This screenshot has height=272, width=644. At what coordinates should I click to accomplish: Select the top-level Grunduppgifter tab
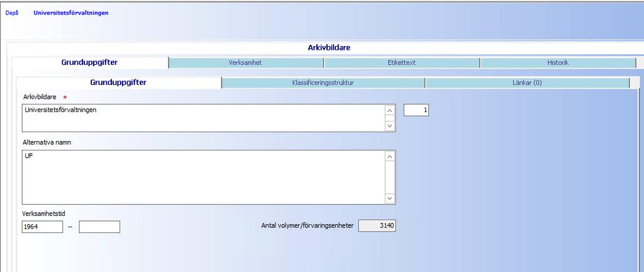tap(89, 63)
